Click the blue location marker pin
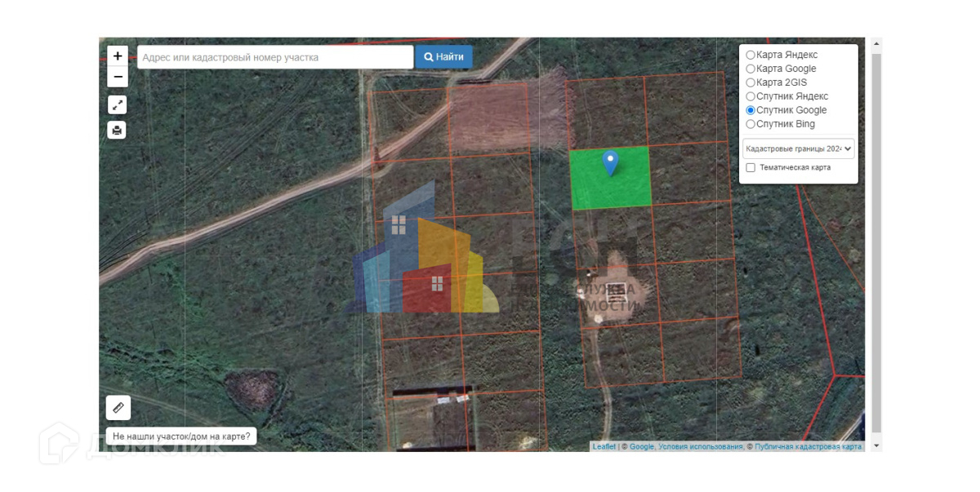980x492 pixels. [x=610, y=163]
